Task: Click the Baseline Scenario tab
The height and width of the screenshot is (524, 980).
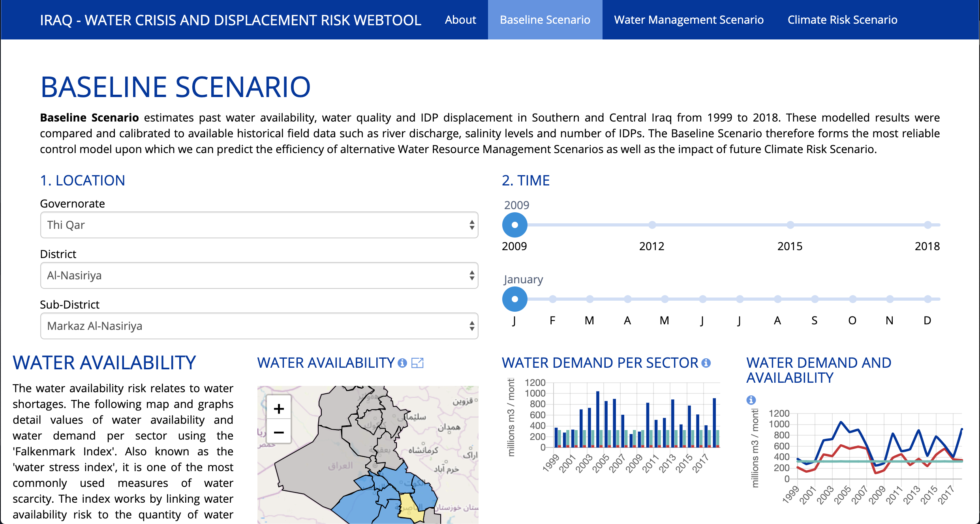Action: 545,20
